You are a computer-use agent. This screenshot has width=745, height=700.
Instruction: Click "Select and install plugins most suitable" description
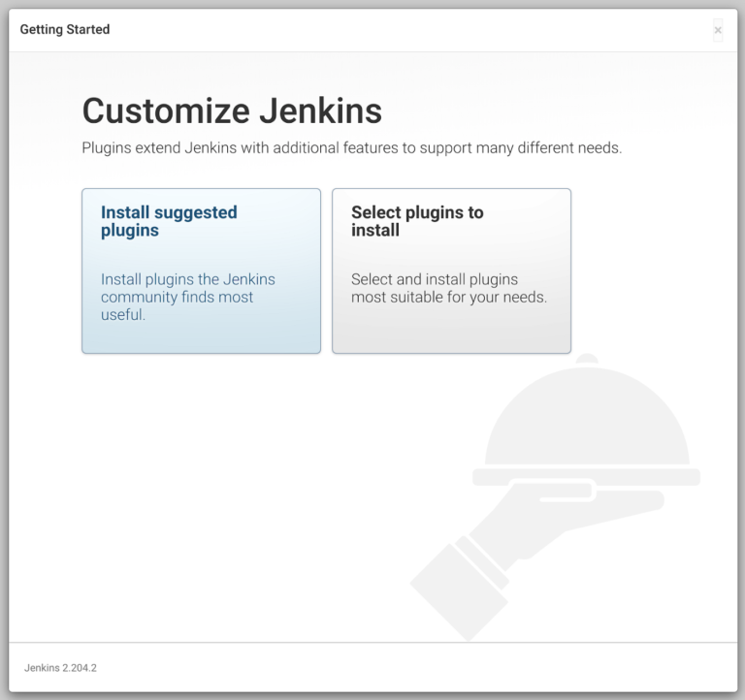pyautogui.click(x=448, y=288)
